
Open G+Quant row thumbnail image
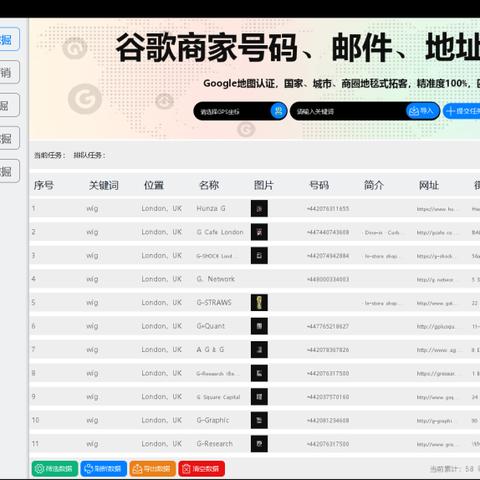pos(259,326)
